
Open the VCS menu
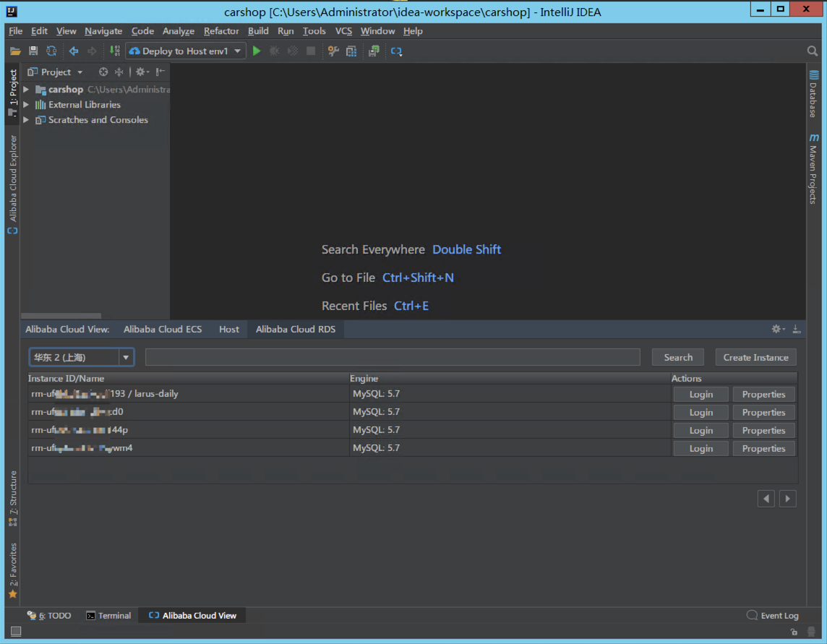[x=343, y=31]
